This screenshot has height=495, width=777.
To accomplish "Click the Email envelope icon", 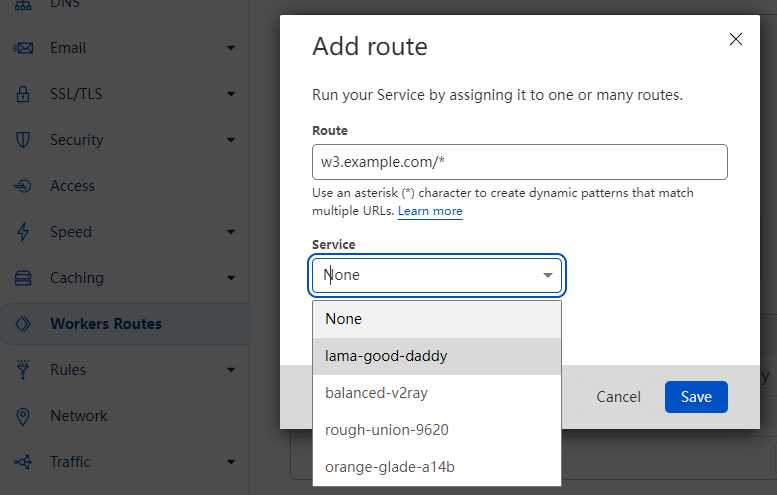I will tap(23, 48).
